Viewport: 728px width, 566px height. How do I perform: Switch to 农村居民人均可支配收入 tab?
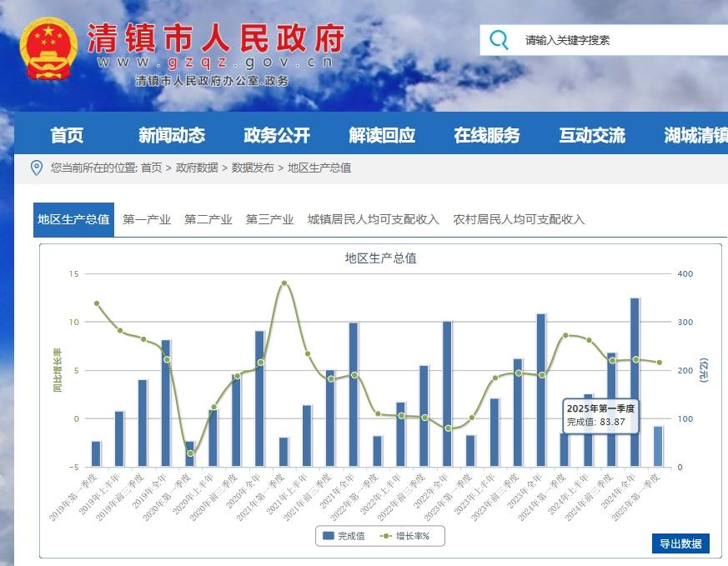[x=519, y=219]
